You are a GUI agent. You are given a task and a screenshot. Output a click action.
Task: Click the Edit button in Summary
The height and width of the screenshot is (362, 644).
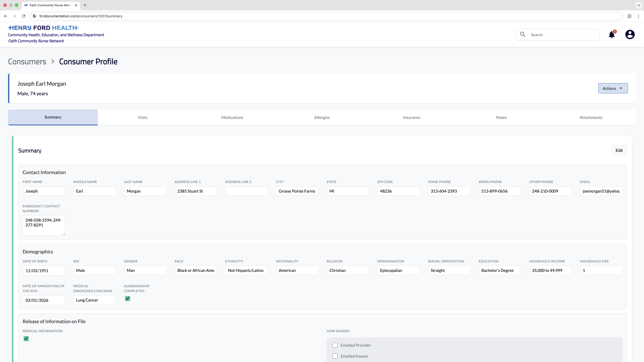pos(619,150)
